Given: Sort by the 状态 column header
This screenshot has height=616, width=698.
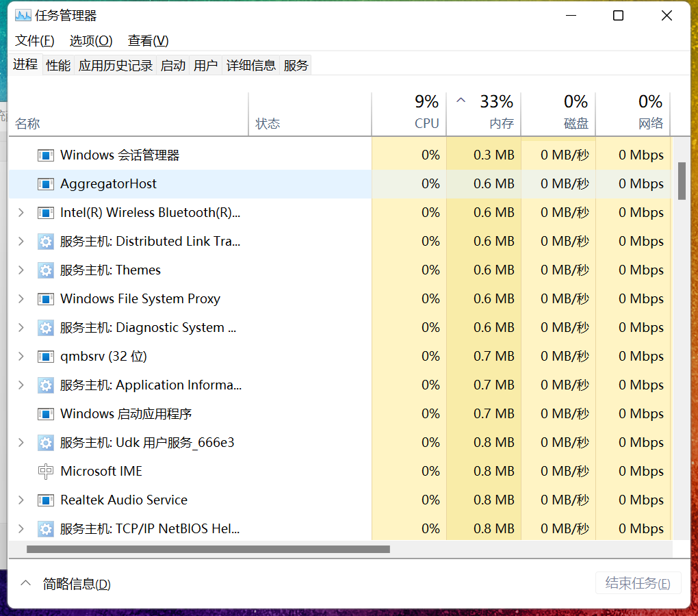Looking at the screenshot, I should click(x=310, y=114).
